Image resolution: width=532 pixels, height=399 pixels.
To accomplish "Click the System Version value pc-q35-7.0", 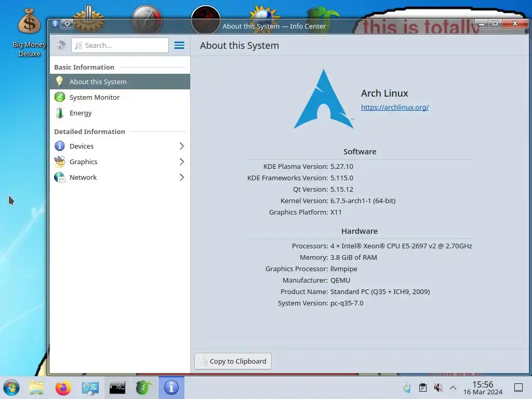I will pos(347,303).
